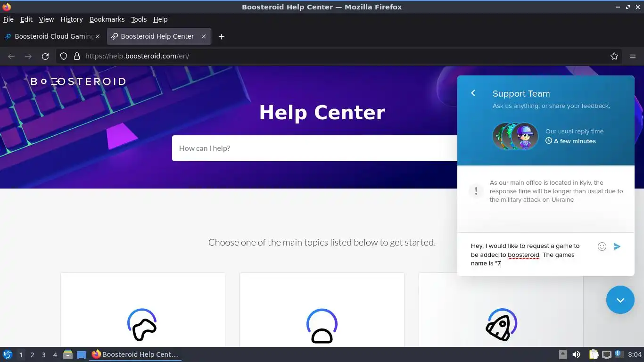The image size is (644, 362).
Task: Open the game controller topic card icon
Action: pos(142,325)
